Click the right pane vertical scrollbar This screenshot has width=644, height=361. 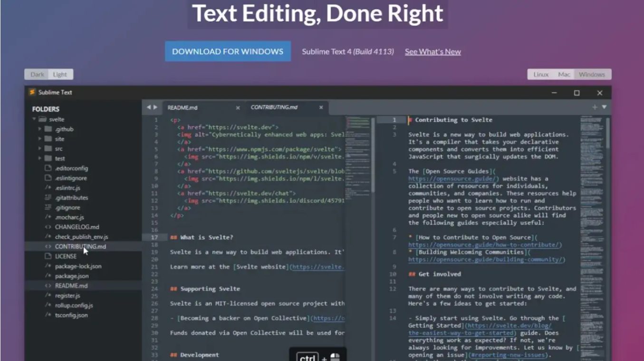pos(608,133)
